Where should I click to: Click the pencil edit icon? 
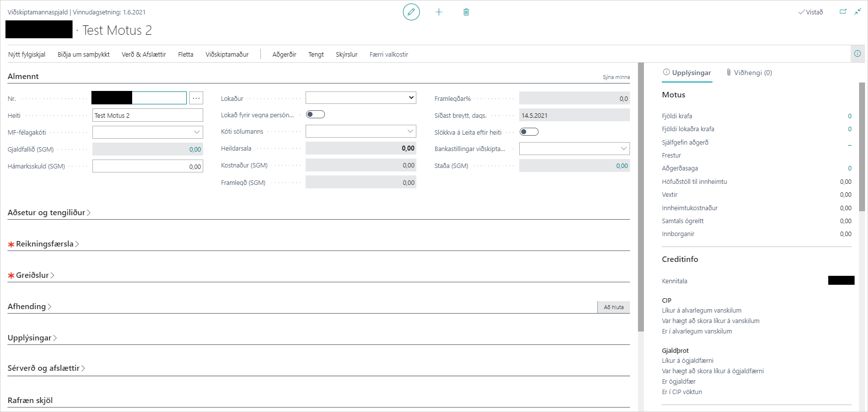[411, 12]
